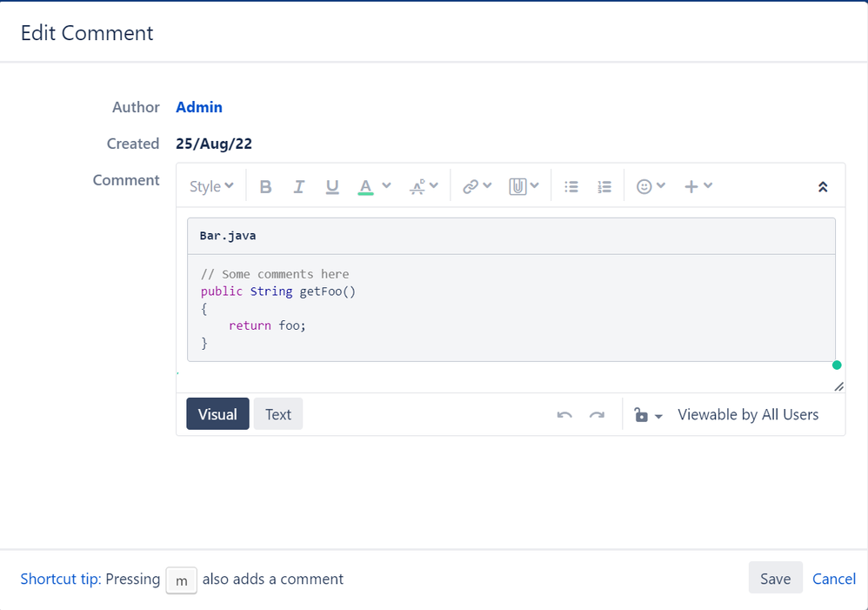Cancel editing the comment
This screenshot has width=868, height=610.
tap(834, 579)
